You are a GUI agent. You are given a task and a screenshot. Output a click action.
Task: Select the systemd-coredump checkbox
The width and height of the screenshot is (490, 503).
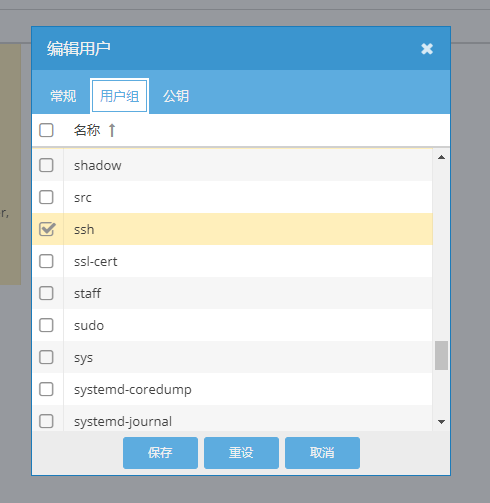pyautogui.click(x=46, y=389)
